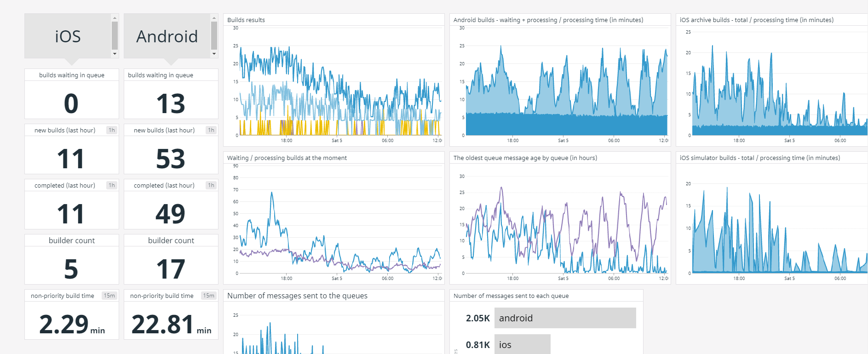Click the 1h badge on iOS new builds
Image resolution: width=868 pixels, height=354 pixels.
pyautogui.click(x=112, y=130)
